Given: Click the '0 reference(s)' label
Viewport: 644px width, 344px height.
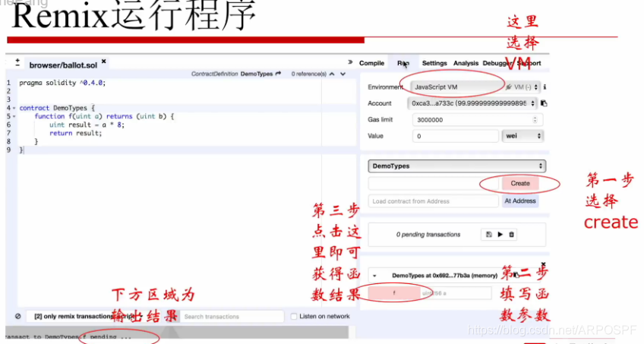Looking at the screenshot, I should 308,74.
